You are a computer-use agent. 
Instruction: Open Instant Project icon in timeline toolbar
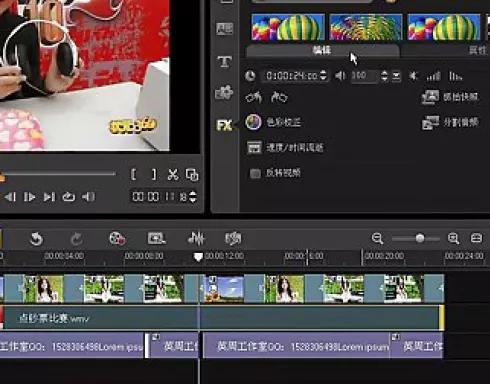point(156,238)
